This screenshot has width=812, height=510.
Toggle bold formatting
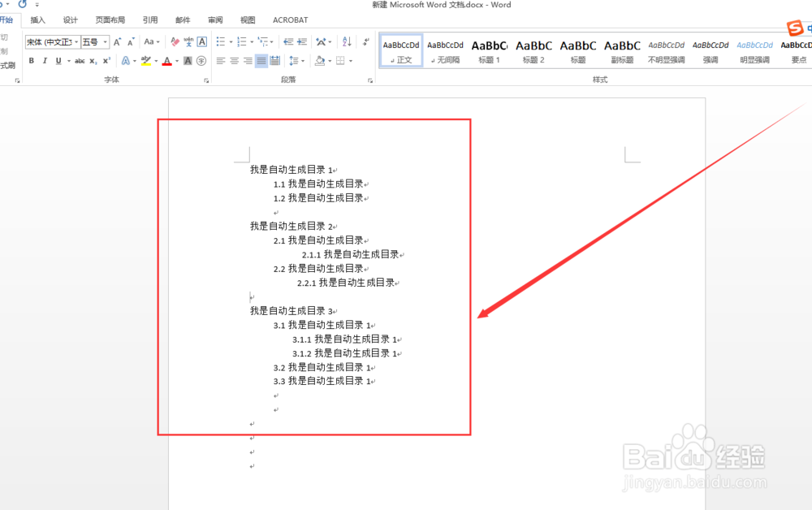coord(32,61)
